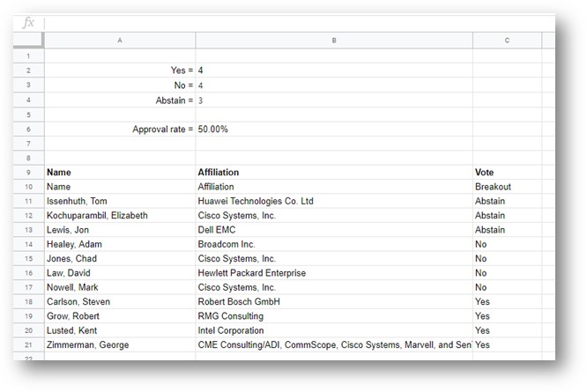This screenshot has width=587, height=392.
Task: Click the 'Intel Corporation' cell
Action: click(x=334, y=330)
